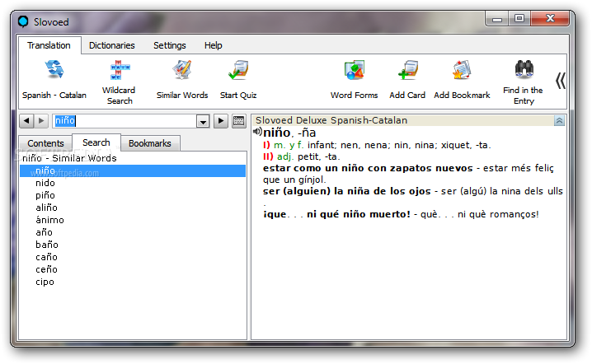The width and height of the screenshot is (592, 364).
Task: Select cipo in similar words list
Action: point(45,282)
